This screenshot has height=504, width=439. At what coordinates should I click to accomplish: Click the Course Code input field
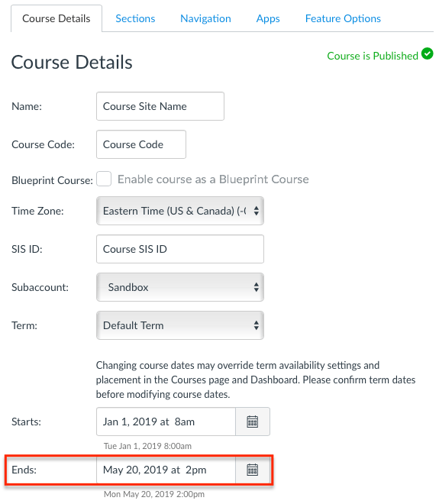[x=141, y=144]
